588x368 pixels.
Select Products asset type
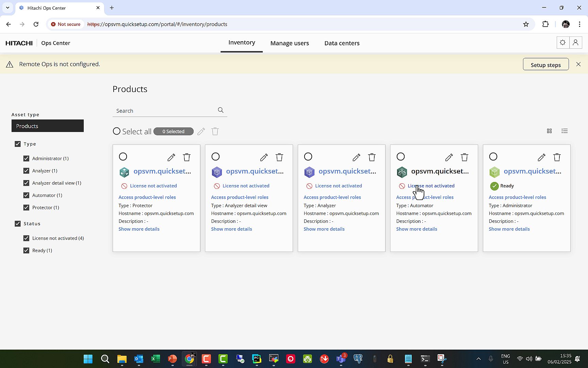48,126
